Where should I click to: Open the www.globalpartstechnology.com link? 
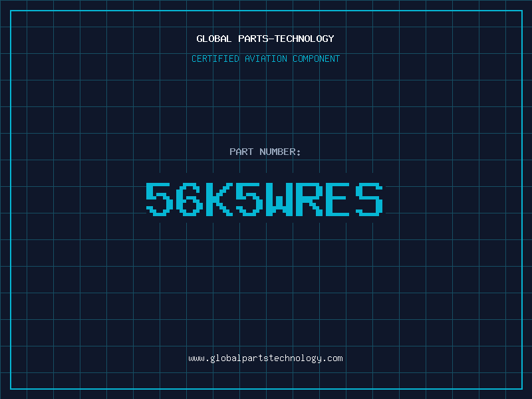click(265, 358)
